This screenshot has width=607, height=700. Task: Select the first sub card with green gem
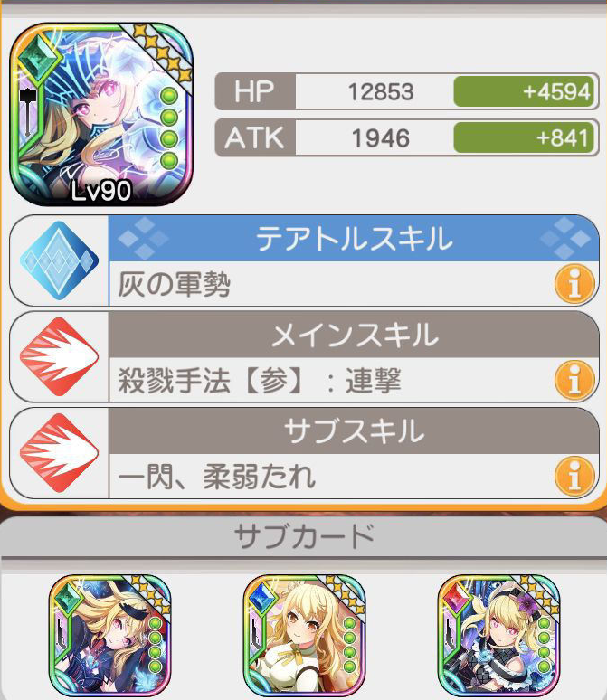109,635
